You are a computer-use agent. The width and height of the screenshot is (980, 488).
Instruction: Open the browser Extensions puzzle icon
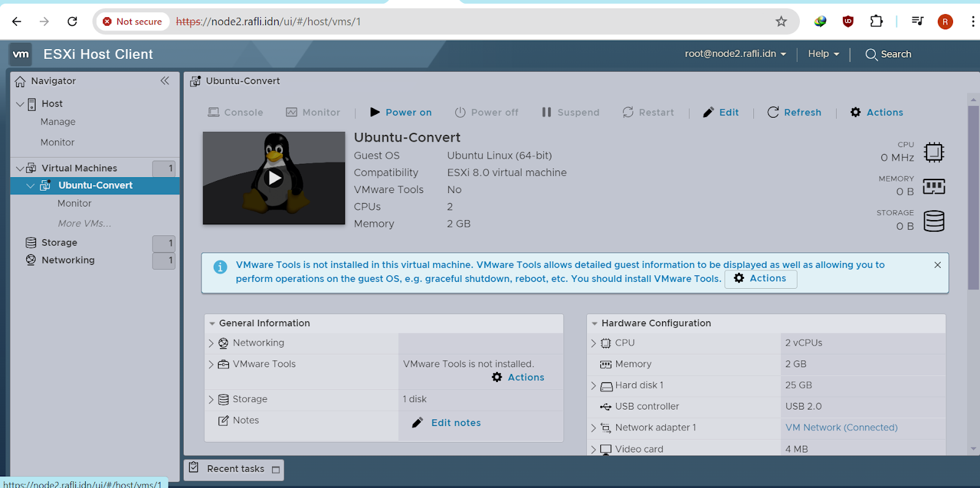(x=876, y=21)
